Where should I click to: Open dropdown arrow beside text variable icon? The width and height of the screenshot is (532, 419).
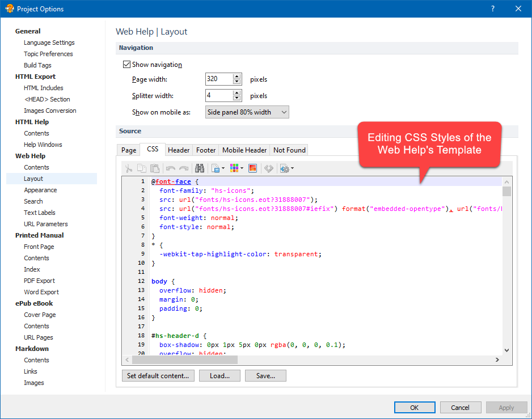click(x=223, y=168)
